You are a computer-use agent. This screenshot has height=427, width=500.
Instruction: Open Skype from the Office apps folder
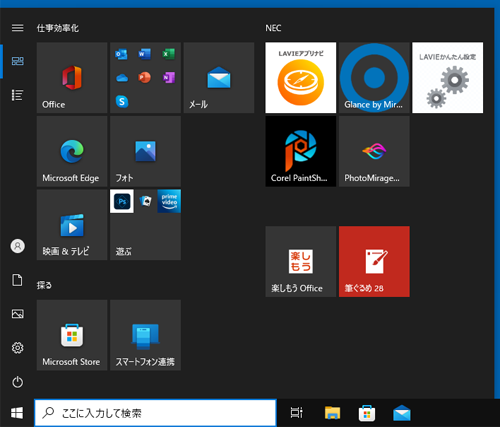(x=122, y=101)
